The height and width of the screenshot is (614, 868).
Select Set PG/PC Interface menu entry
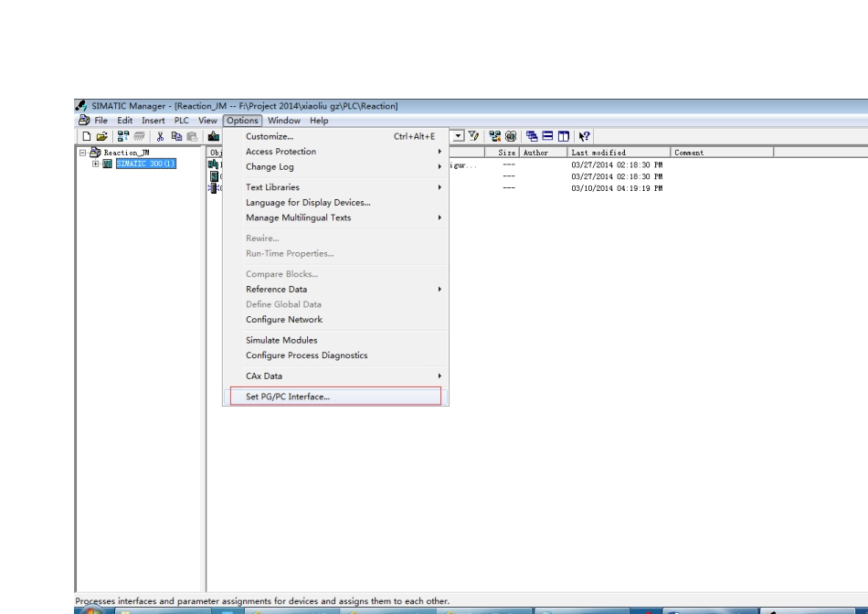tap(288, 397)
